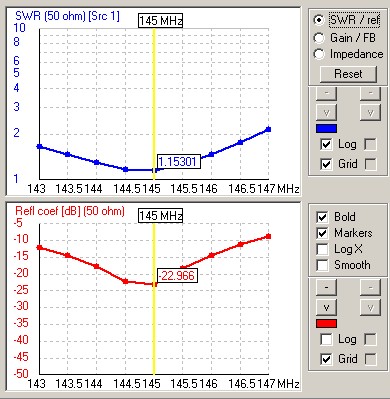Click the SWR (50 ohm) [Src 1] chart title
The image size is (390, 399).
tap(67, 16)
